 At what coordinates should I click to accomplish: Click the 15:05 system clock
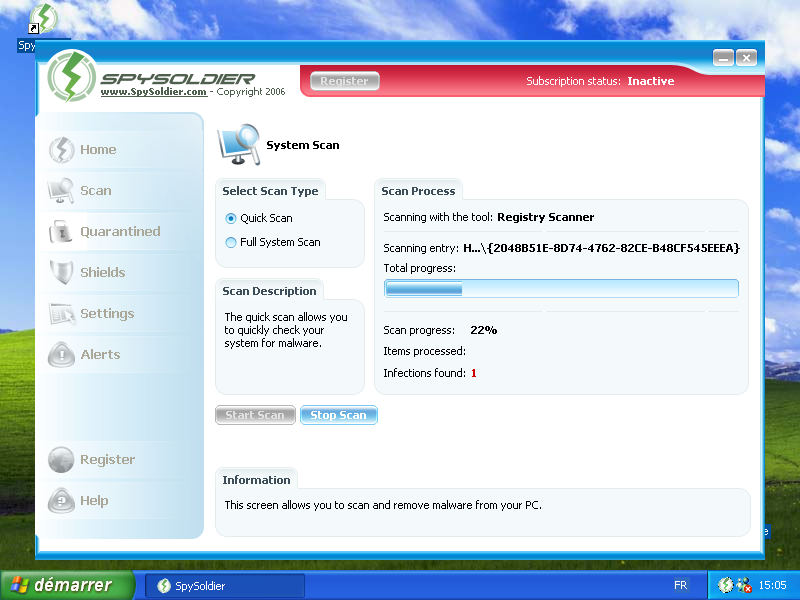772,585
